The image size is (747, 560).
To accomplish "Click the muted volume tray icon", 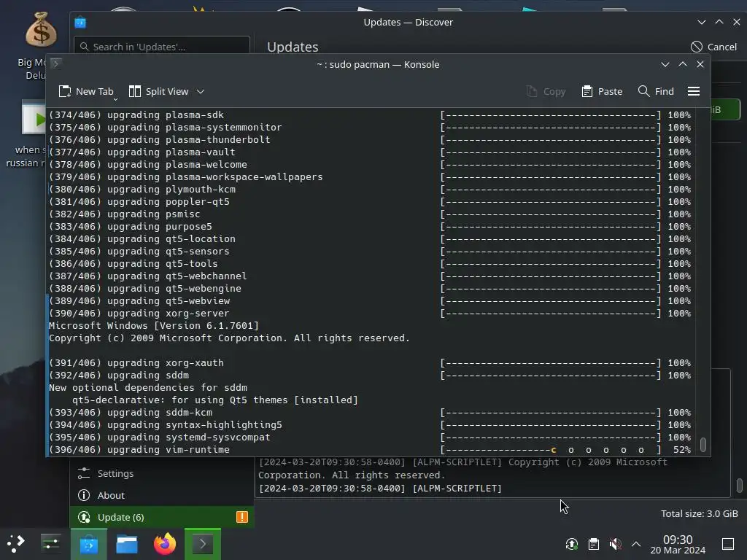I will (x=615, y=544).
